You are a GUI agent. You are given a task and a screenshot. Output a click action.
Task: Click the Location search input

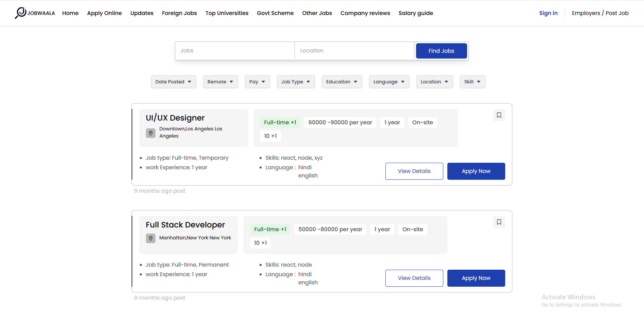point(354,51)
